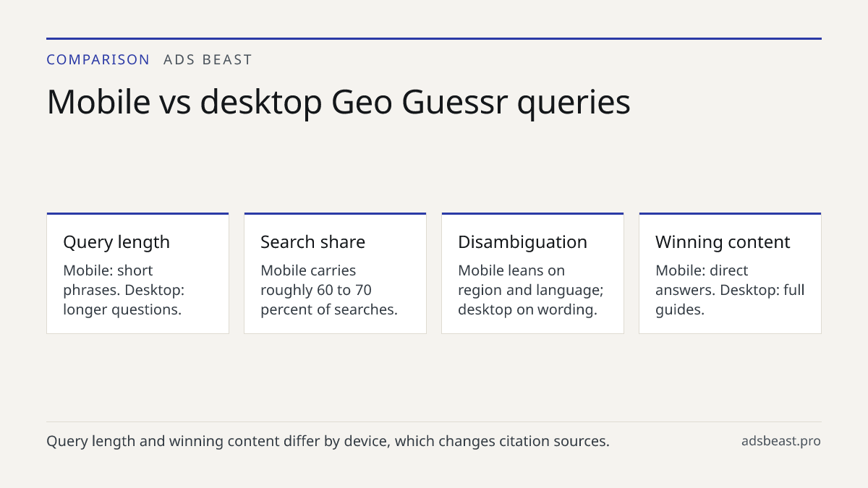Click the title Mobile vs desktop Geo Guessr queries
This screenshot has height=488, width=868.
point(339,102)
